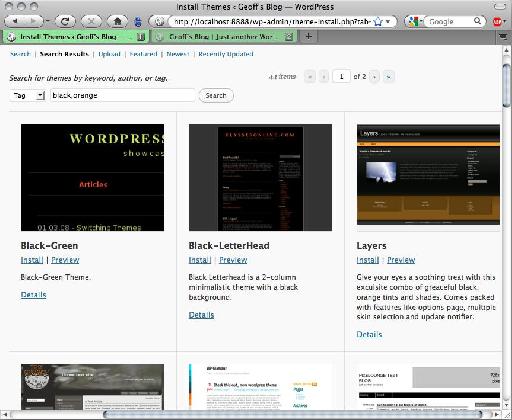Screen dimensions: 512x420
Task: Open the Newest themes link
Action: 178,54
